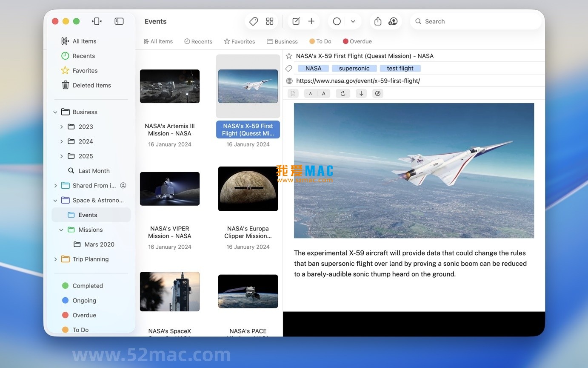Open the share icon in toolbar
The height and width of the screenshot is (368, 588).
(377, 21)
